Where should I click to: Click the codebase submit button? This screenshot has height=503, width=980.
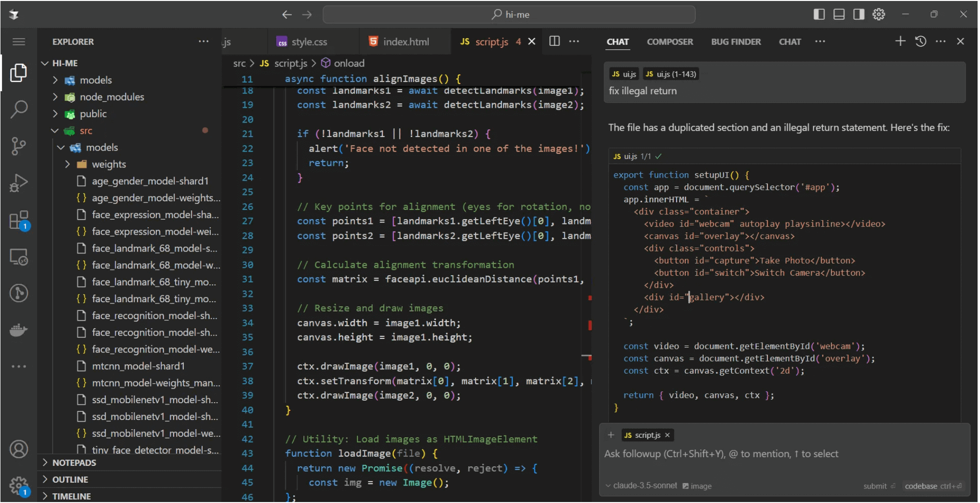[x=933, y=486]
